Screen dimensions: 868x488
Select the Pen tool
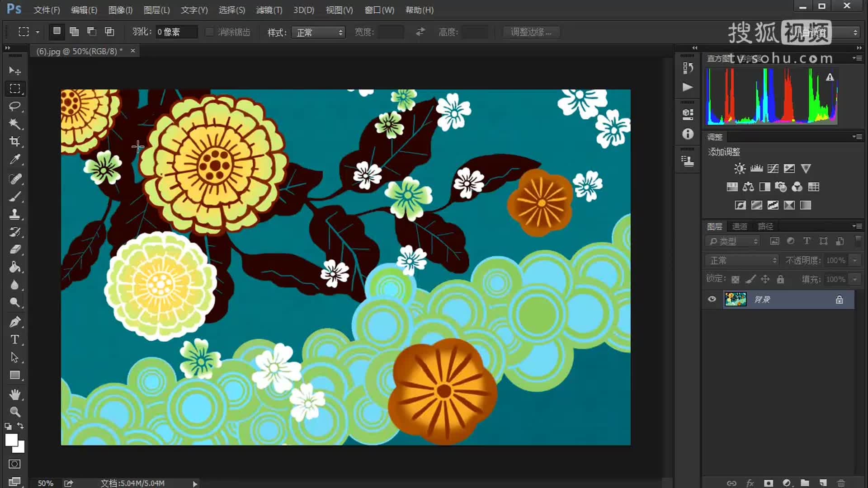point(15,322)
